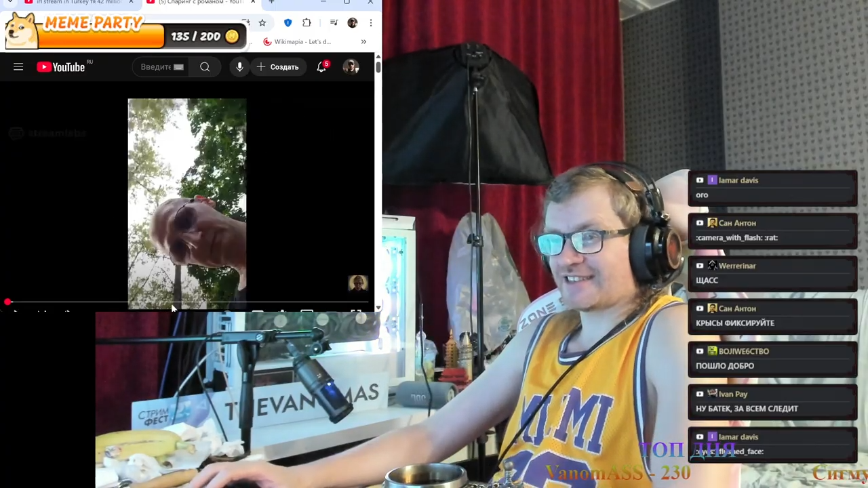The height and width of the screenshot is (488, 868).
Task: Open the Chrome media controls icon
Action: (334, 23)
